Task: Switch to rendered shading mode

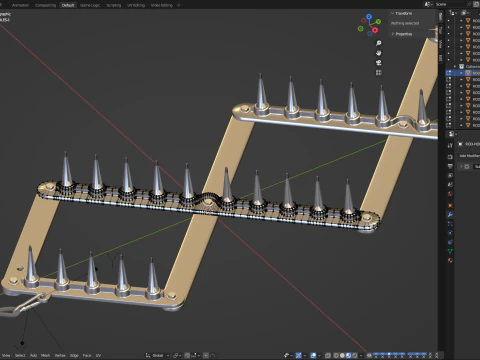Action: (x=355, y=355)
